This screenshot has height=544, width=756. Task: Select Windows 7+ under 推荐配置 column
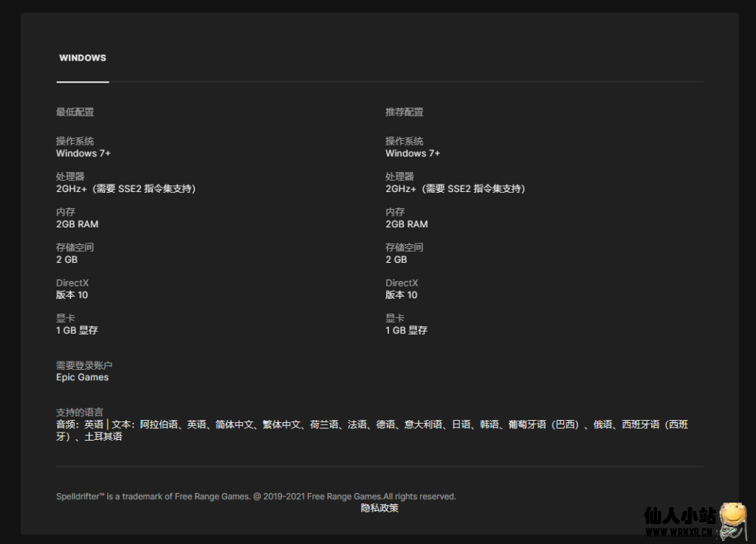pos(413,154)
